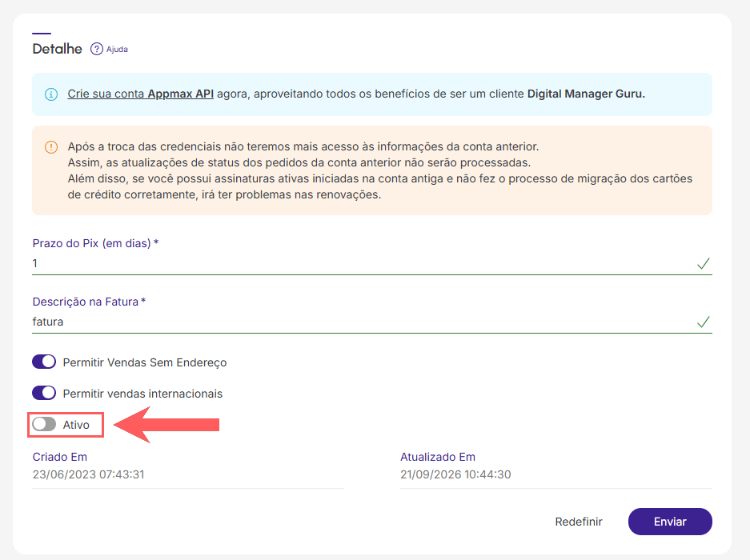Turn off Permitir vendas internacionais switch
This screenshot has height=560, width=750.
tap(44, 393)
